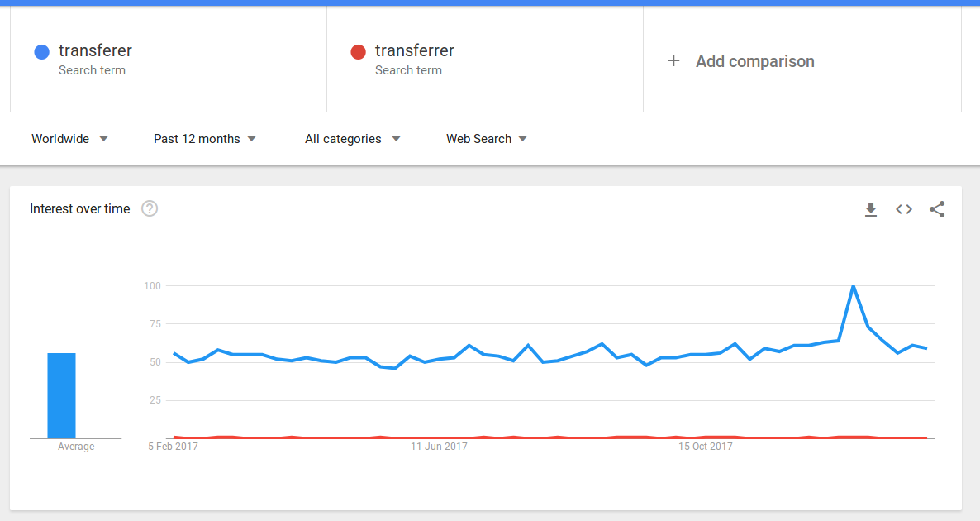Screen dimensions: 980x521
Task: Click the download icon in Interest over time panel
Action: click(871, 209)
